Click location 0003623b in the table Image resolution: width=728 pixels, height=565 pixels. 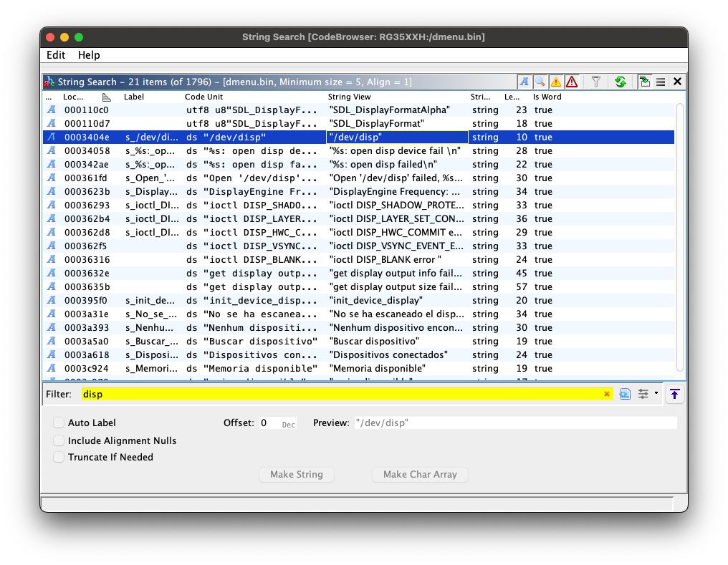click(87, 192)
